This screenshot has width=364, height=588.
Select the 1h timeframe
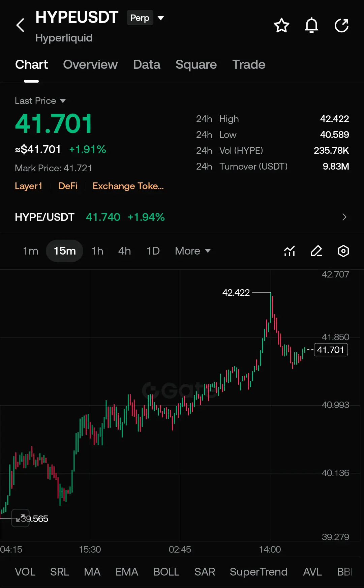click(97, 251)
